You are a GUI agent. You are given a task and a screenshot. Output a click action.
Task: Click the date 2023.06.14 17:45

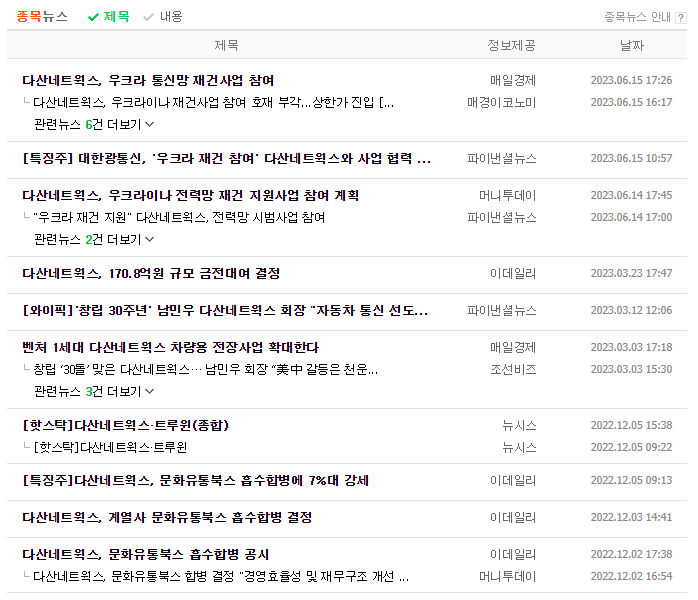[x=631, y=195]
